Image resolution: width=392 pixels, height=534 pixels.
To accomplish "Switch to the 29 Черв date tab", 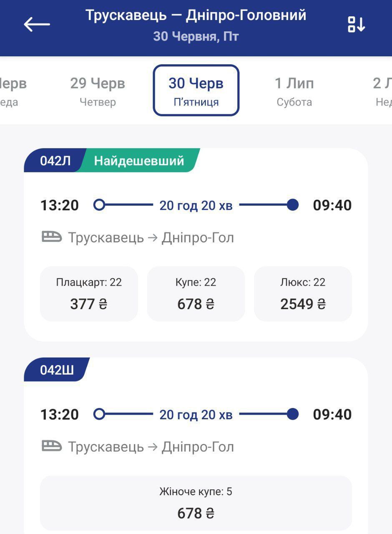I will pos(97,91).
